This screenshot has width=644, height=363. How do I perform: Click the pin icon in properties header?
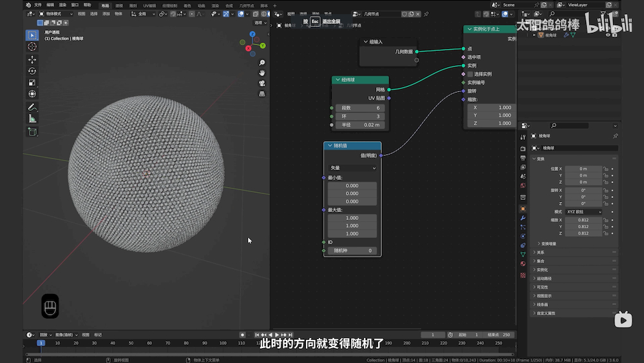[x=615, y=136]
